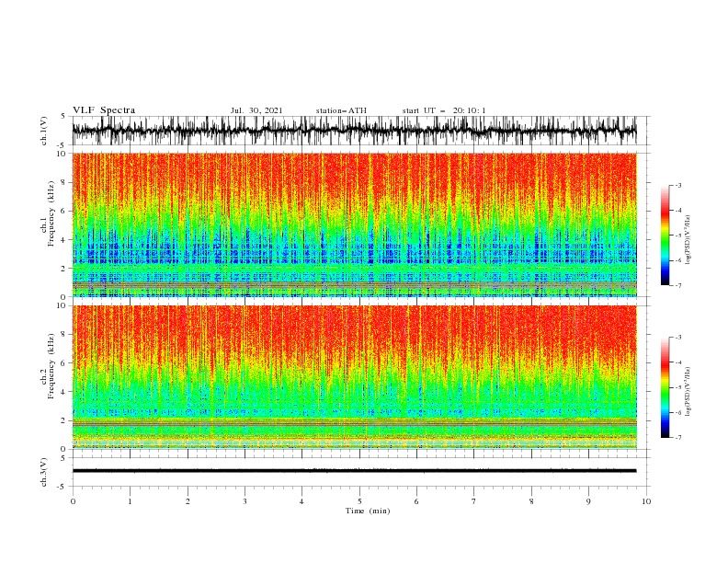Click the time axis tick "3"

(245, 501)
